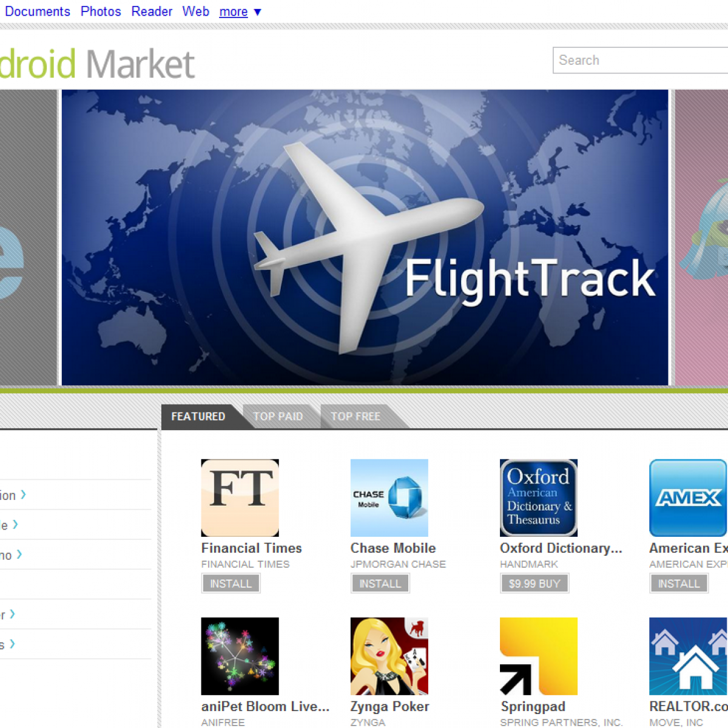Open the Zynga Poker app icon
This screenshot has width=728, height=728.
389,656
